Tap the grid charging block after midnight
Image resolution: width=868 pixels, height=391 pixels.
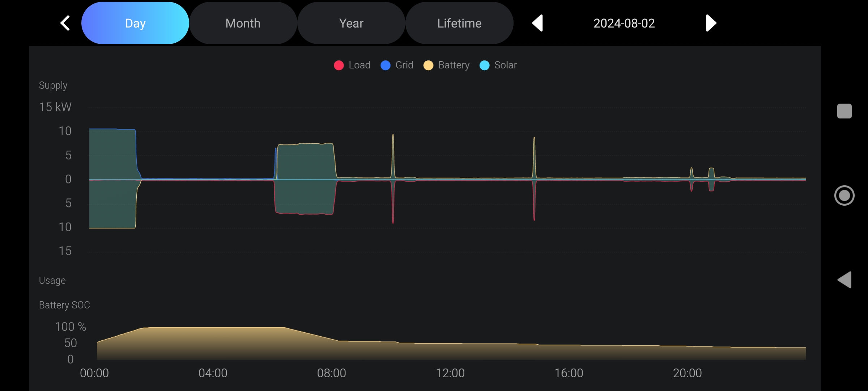click(112, 154)
